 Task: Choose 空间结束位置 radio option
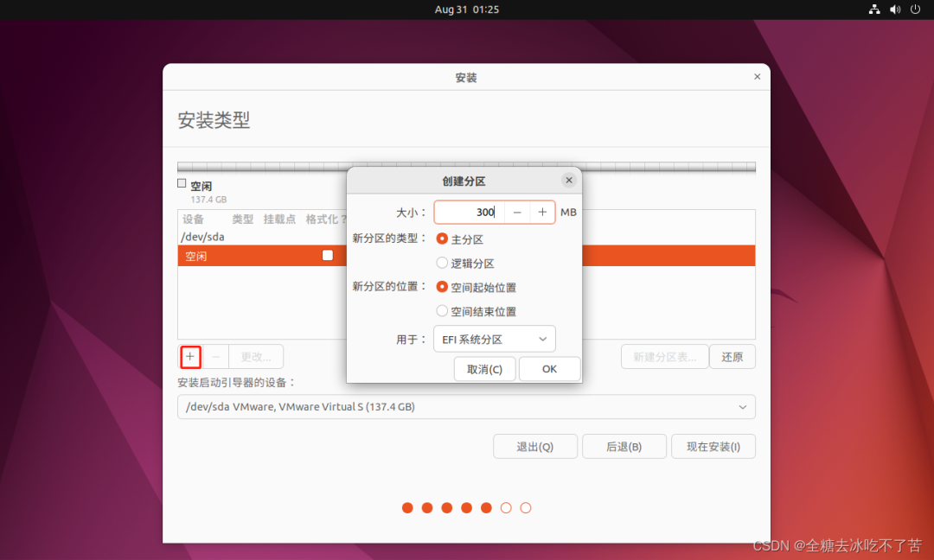(x=443, y=311)
